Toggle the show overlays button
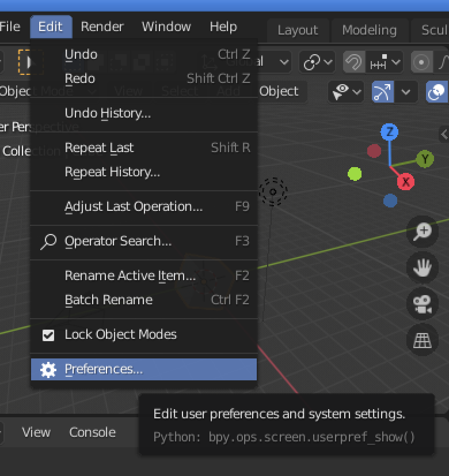This screenshot has width=449, height=476. click(x=436, y=92)
